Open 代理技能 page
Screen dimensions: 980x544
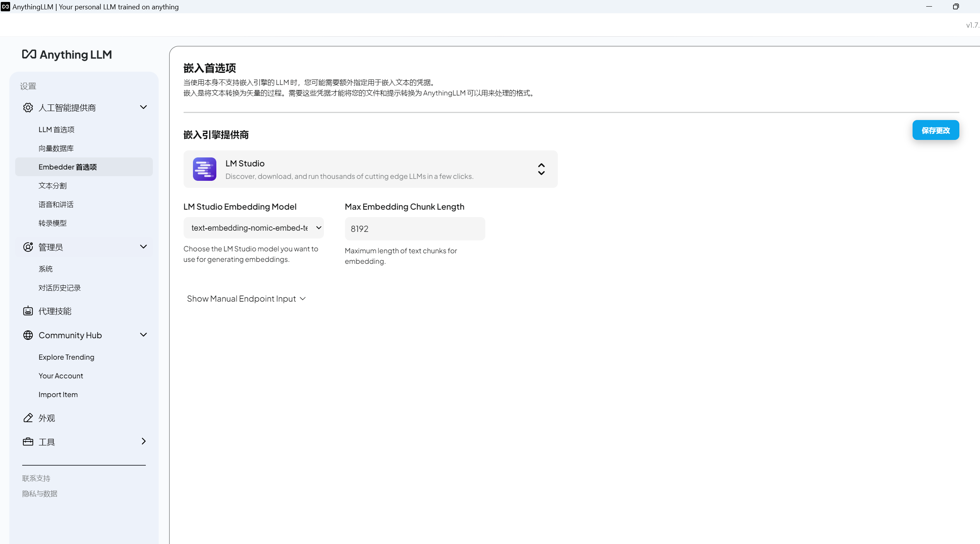click(x=55, y=311)
